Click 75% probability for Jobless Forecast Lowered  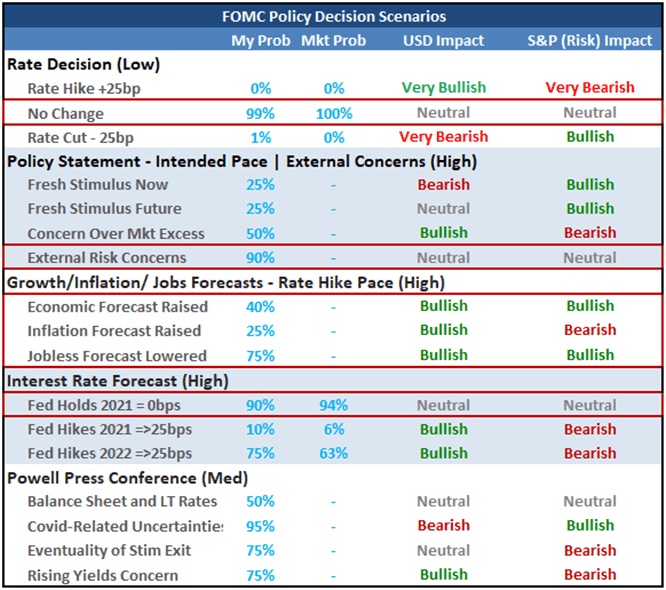pos(260,356)
